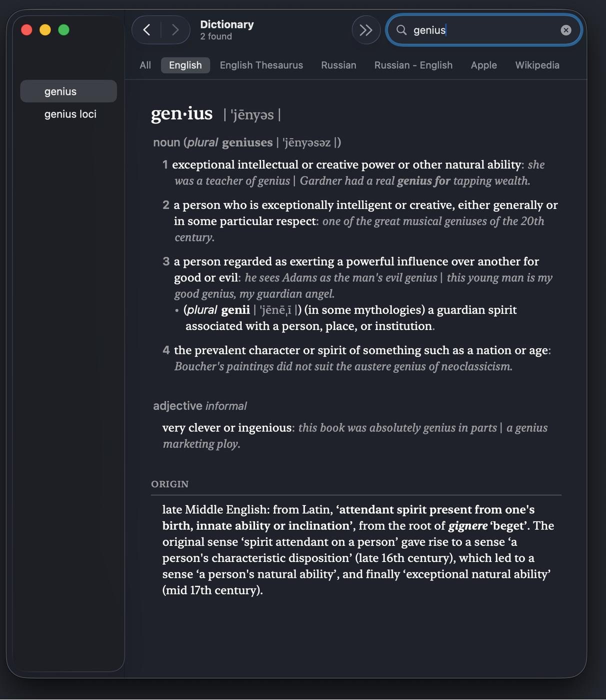
Task: Click the 'gen·ius' headword title
Action: 182,113
